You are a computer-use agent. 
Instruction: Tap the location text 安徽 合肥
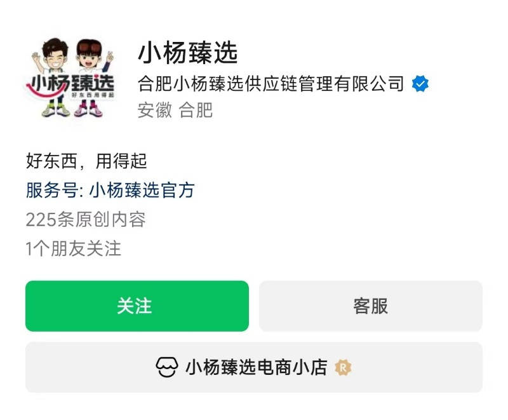(x=175, y=110)
